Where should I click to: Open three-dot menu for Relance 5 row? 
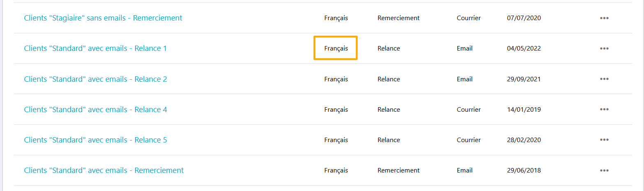tap(604, 140)
